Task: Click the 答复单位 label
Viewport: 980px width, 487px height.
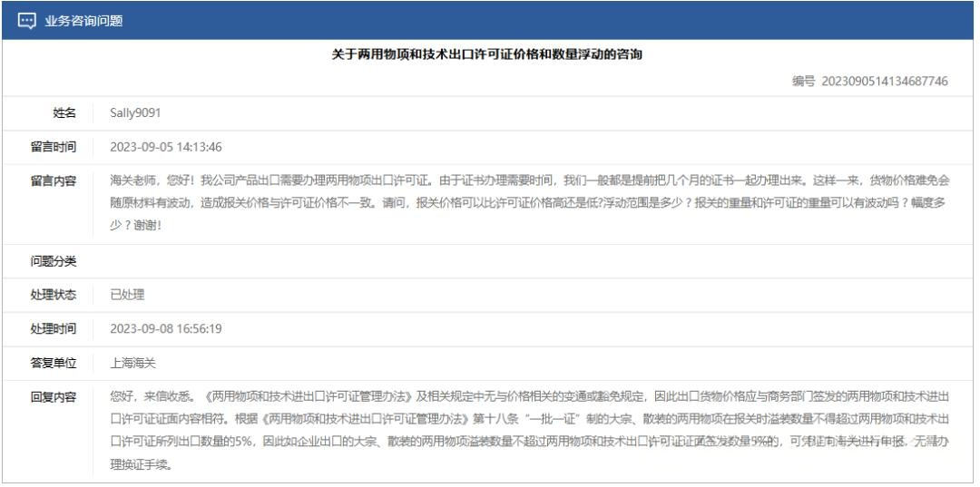Action: pyautogui.click(x=54, y=363)
